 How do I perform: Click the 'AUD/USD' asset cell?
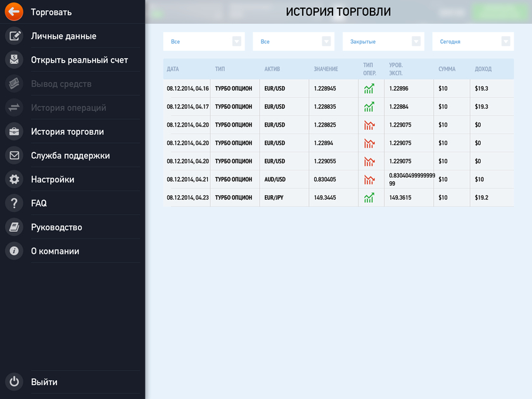coord(275,179)
